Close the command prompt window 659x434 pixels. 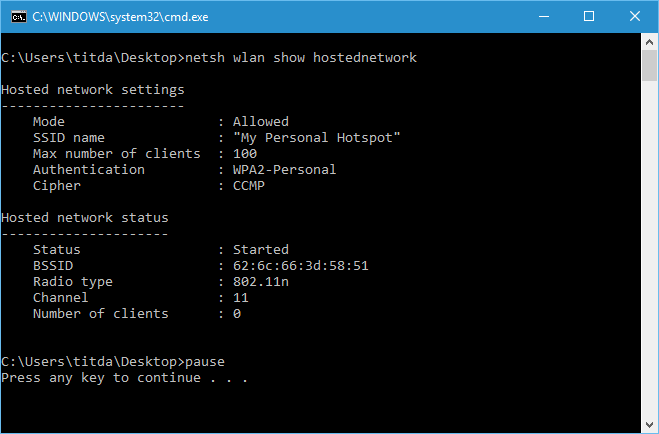point(635,17)
